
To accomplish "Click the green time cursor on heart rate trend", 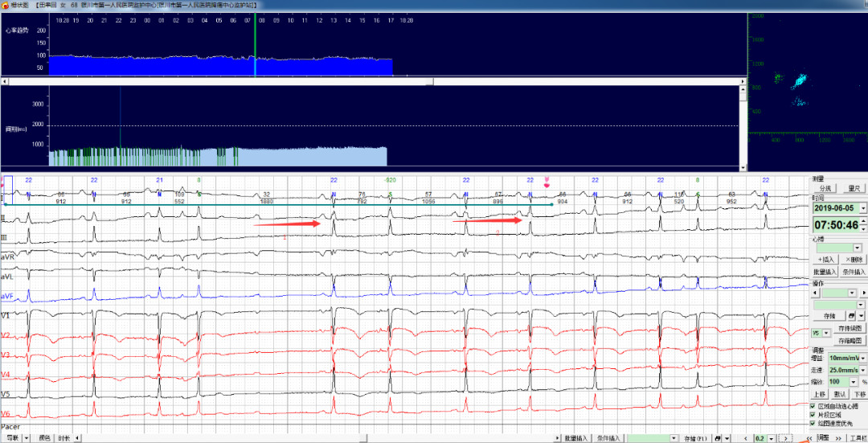I will pyautogui.click(x=256, y=44).
